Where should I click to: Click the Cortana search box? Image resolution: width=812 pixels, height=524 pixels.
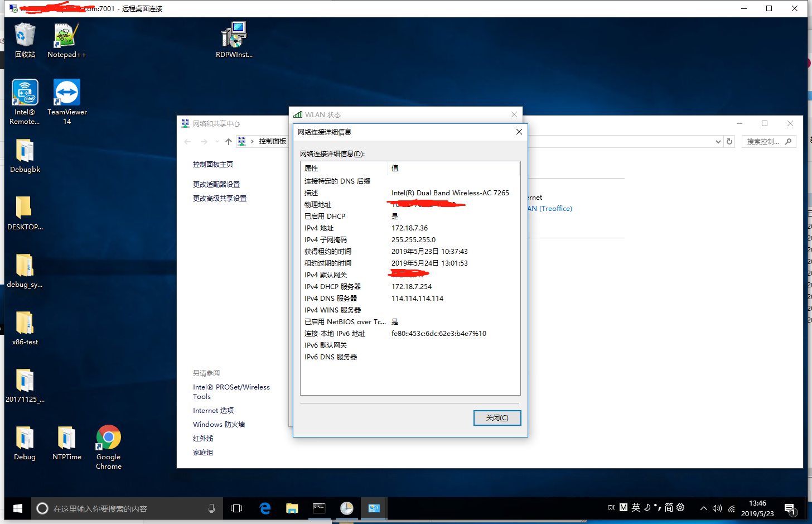(127, 508)
